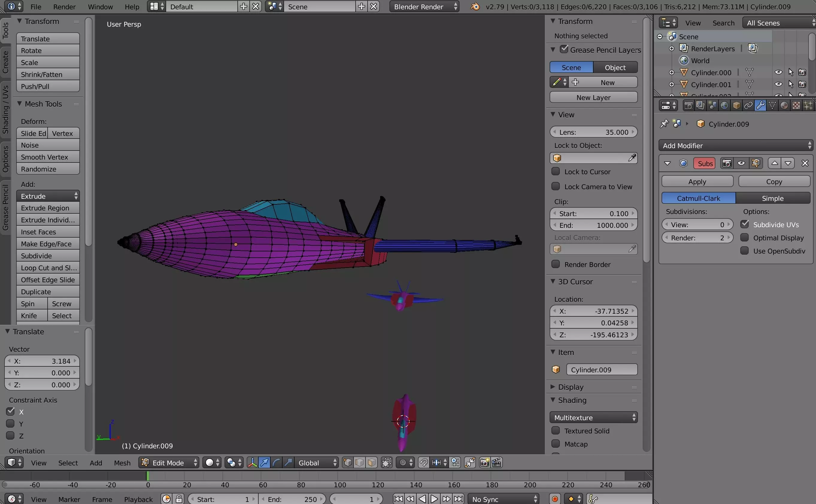Open the Render camera properties tab
This screenshot has width=816, height=504.
pyautogui.click(x=688, y=106)
